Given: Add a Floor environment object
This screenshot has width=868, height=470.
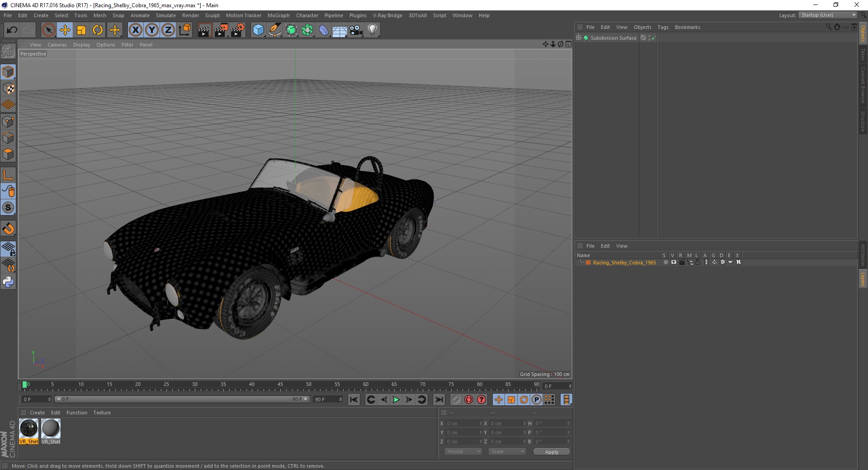Looking at the screenshot, I should pos(340,30).
